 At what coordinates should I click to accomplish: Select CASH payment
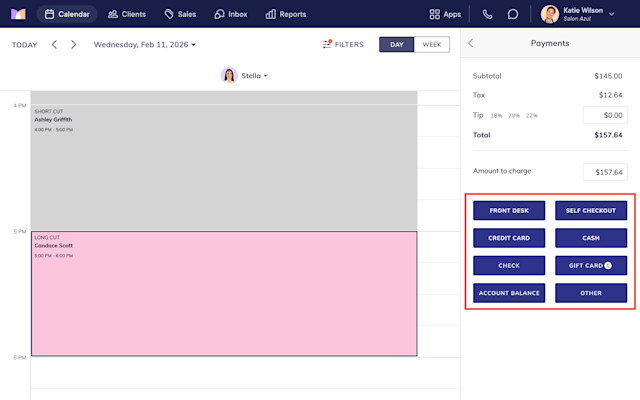[x=591, y=238]
